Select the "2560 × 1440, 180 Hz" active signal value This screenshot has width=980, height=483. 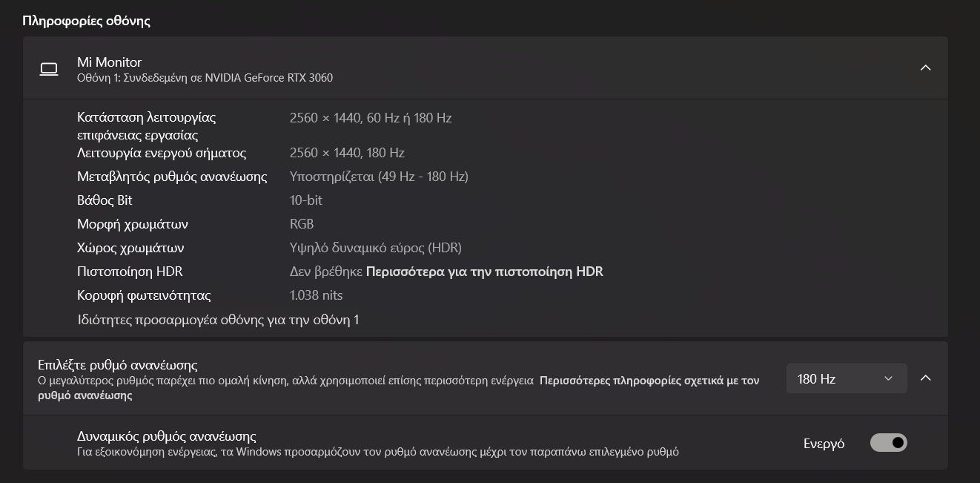tap(347, 153)
